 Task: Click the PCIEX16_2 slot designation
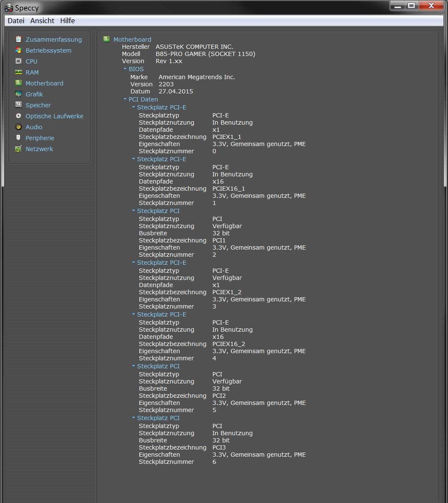point(229,344)
